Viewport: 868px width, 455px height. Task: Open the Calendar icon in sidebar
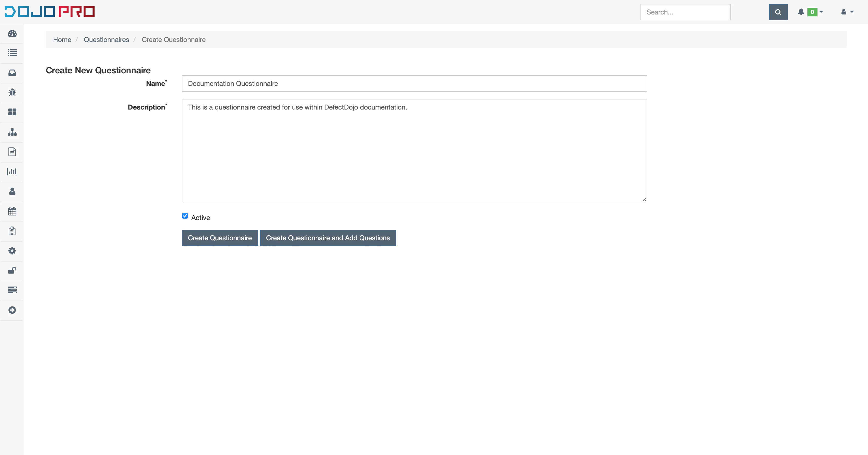tap(12, 211)
